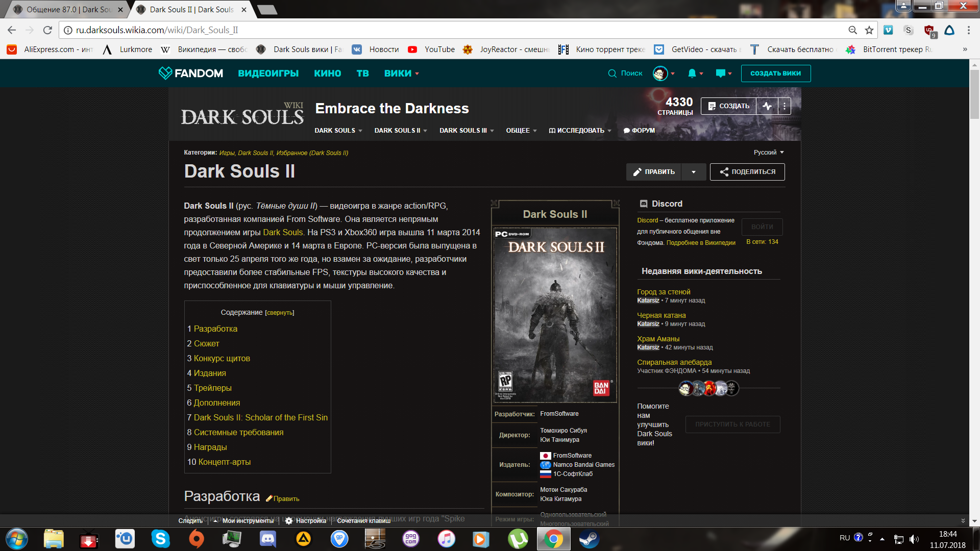Image resolution: width=980 pixels, height=551 pixels.
Task: Bookmark this page with star icon
Action: (x=869, y=30)
